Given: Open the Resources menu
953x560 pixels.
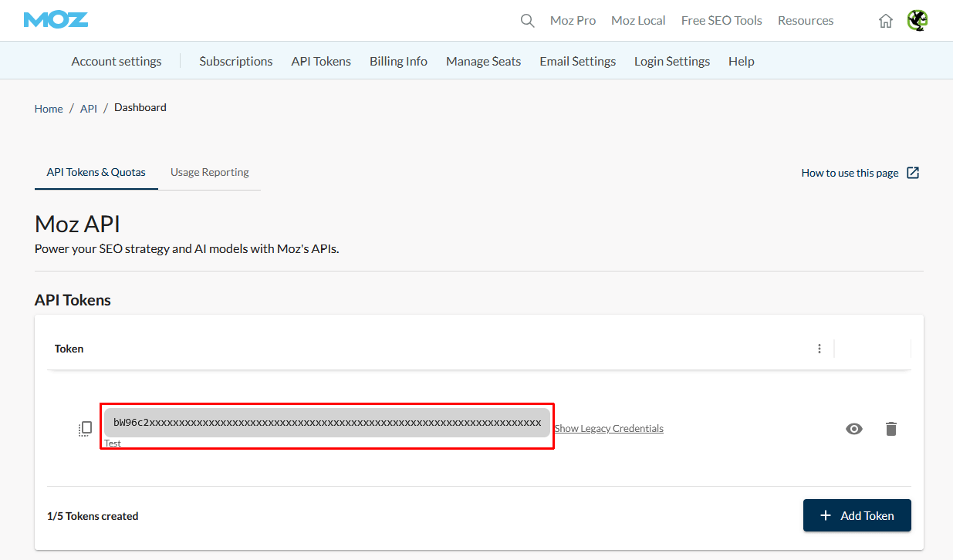Looking at the screenshot, I should (x=806, y=21).
